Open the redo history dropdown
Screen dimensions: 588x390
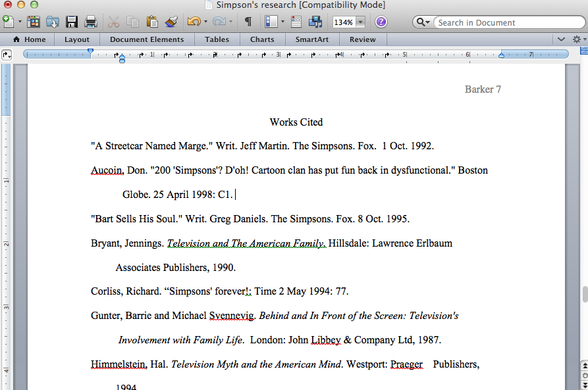coord(230,22)
